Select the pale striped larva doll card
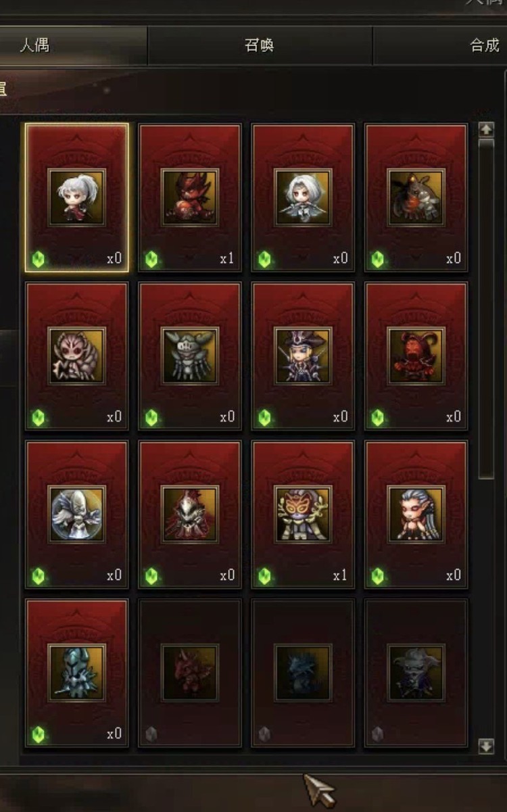507x812 pixels. coord(76,356)
